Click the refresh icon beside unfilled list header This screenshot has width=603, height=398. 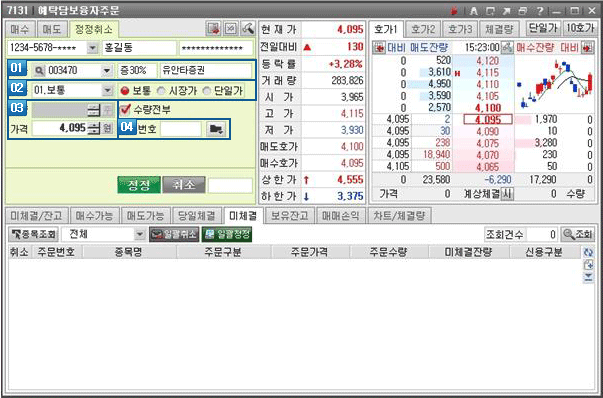pyautogui.click(x=588, y=253)
